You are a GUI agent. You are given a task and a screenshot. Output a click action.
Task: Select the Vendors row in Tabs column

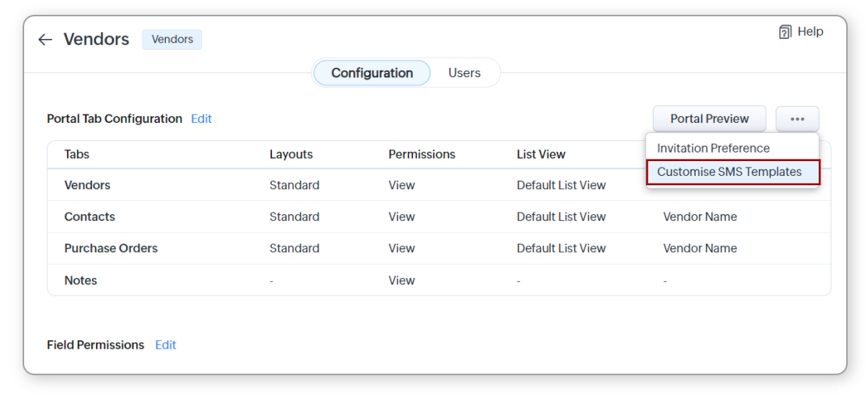[87, 185]
